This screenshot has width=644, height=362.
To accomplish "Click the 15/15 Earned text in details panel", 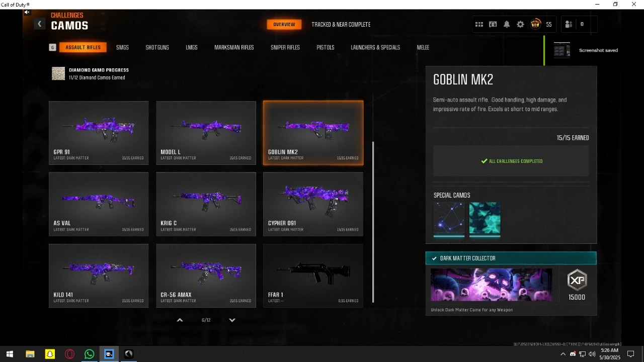I will pyautogui.click(x=573, y=138).
